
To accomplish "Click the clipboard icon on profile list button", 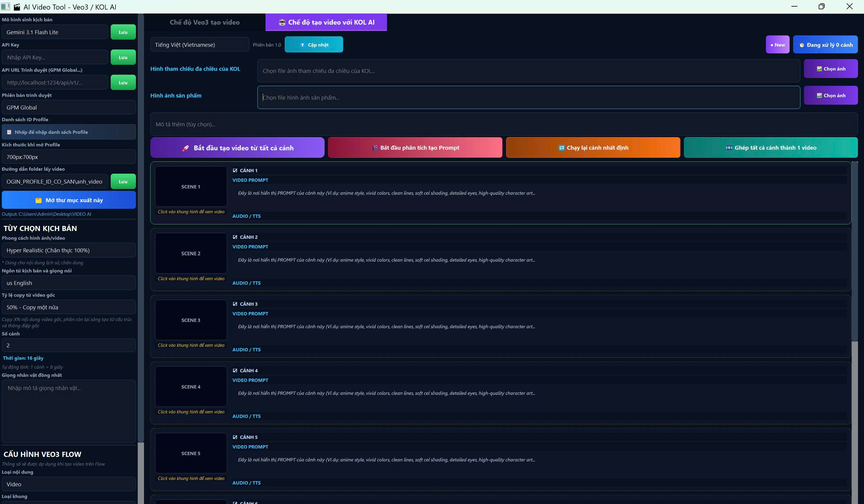I will (9, 132).
